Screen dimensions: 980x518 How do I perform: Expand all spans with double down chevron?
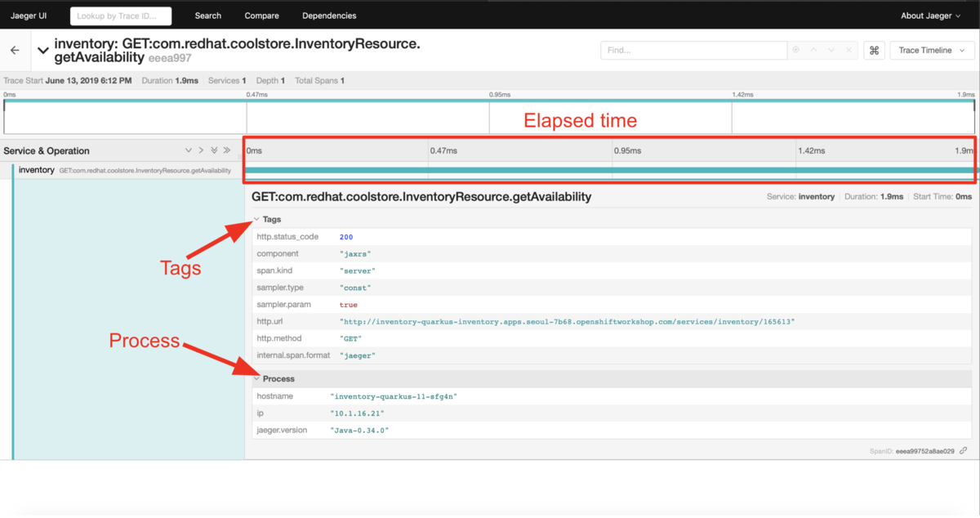[x=214, y=150]
